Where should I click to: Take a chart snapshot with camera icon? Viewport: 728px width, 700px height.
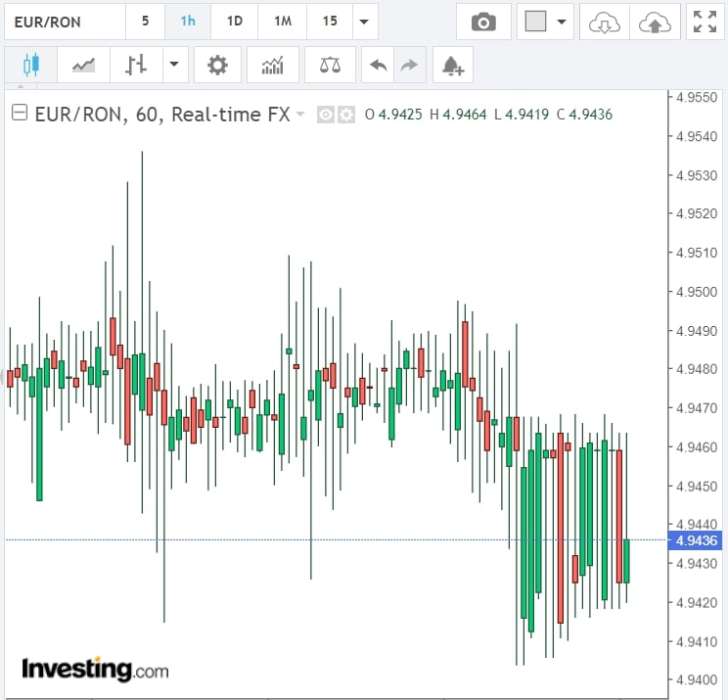483,22
